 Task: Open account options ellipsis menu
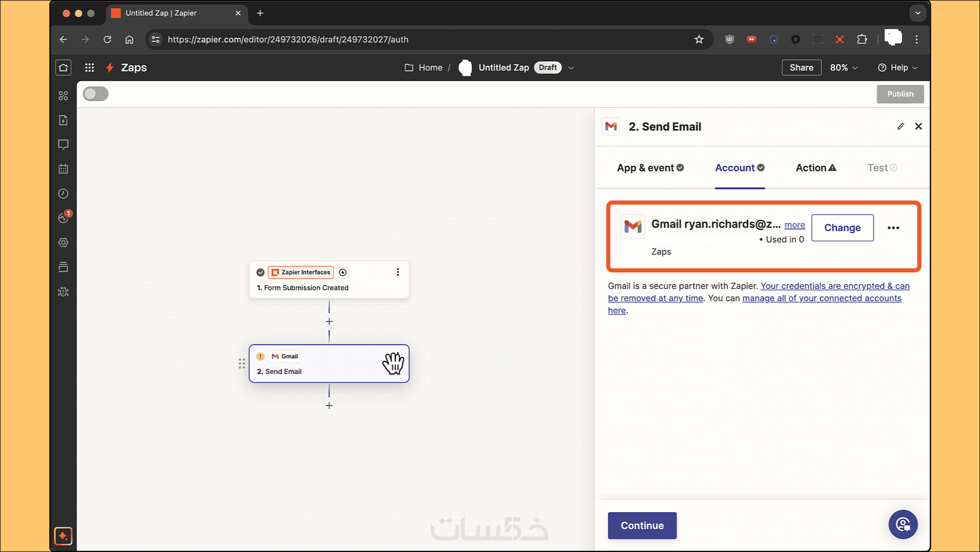[893, 228]
